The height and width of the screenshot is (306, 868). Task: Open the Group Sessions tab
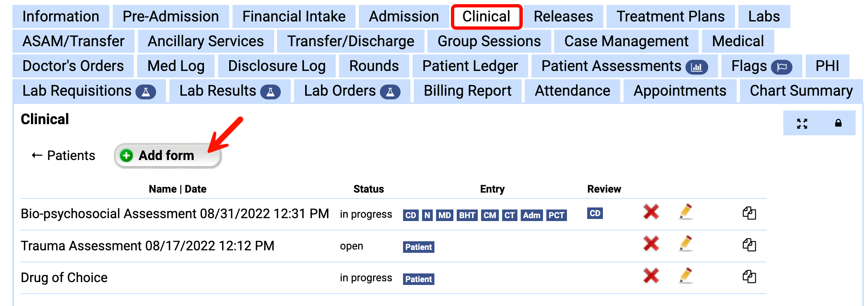(489, 41)
